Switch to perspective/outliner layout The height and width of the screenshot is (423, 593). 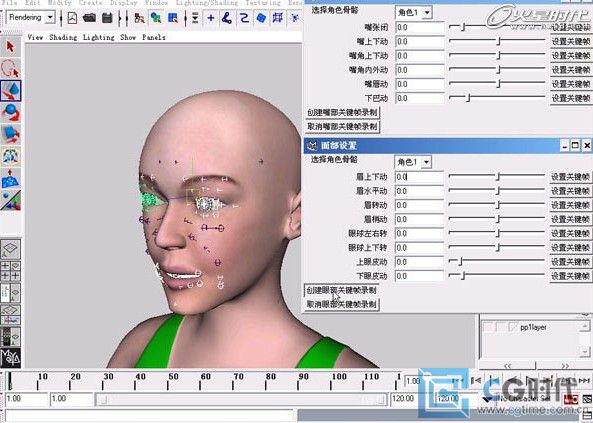(11, 292)
